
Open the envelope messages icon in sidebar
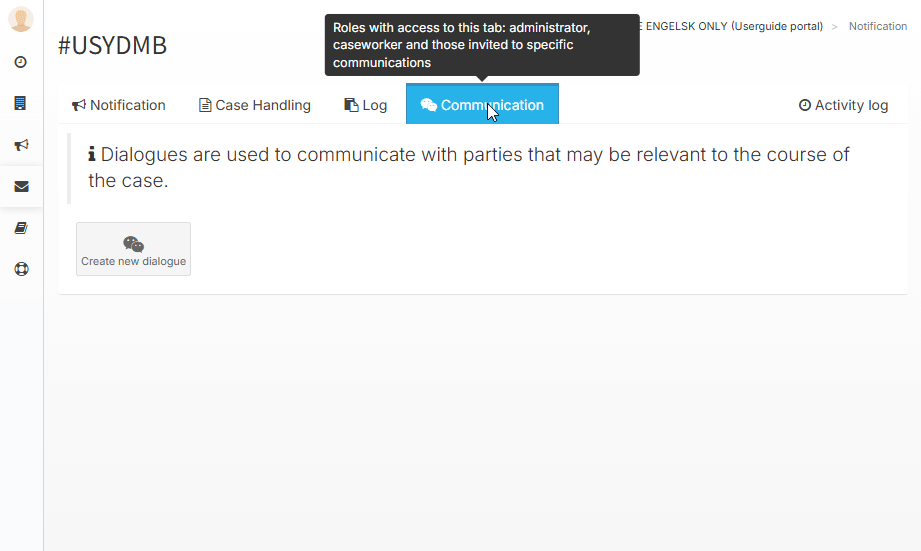[x=21, y=186]
